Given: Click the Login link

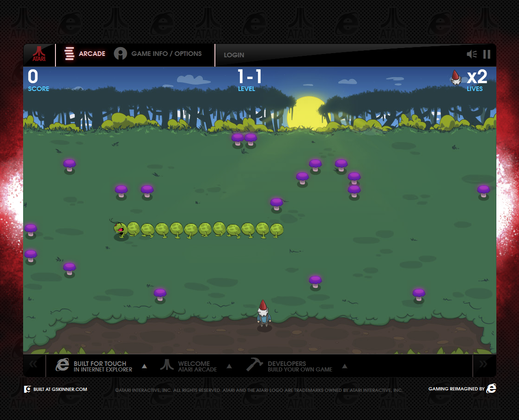Looking at the screenshot, I should (x=234, y=55).
